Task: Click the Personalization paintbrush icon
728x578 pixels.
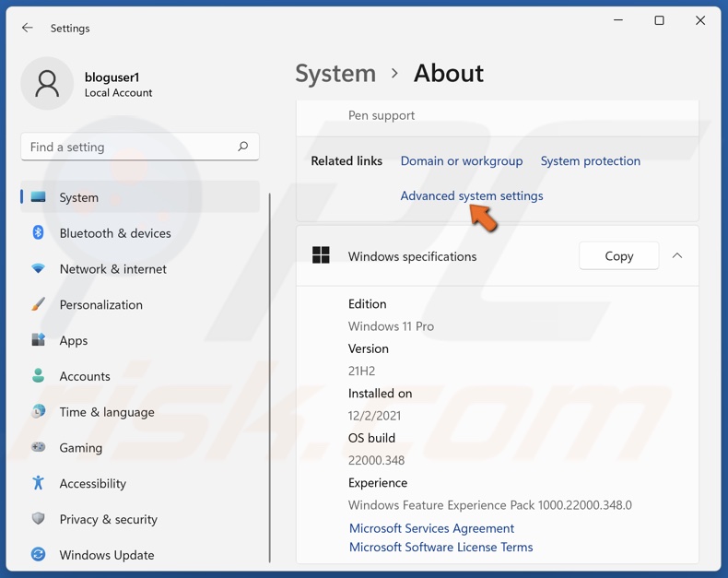Action: tap(38, 304)
